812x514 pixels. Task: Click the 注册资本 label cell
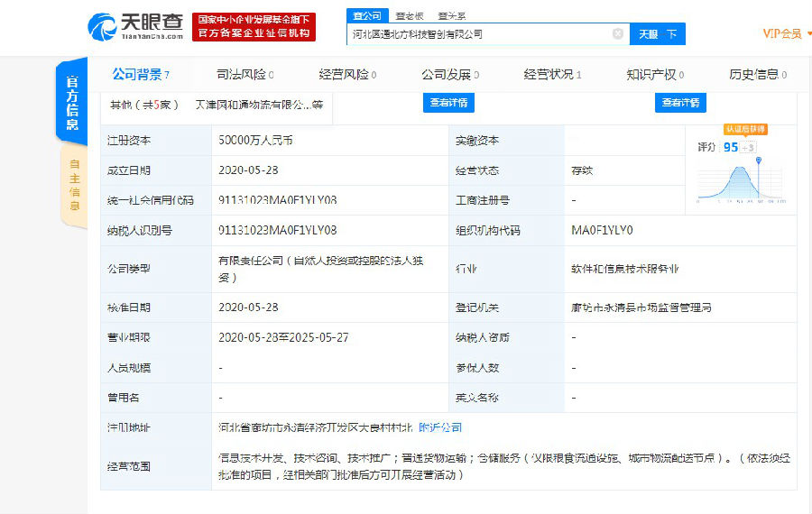tap(156, 141)
